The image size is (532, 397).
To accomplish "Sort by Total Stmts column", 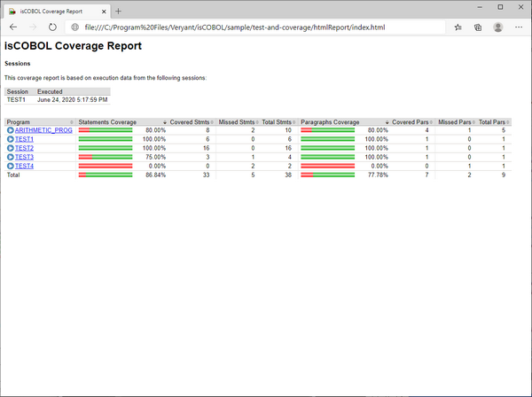I will (278, 122).
